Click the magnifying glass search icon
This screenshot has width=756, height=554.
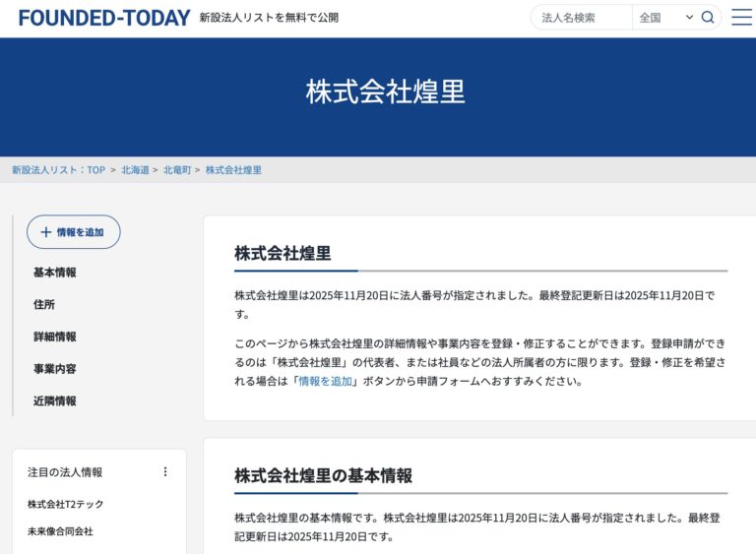pyautogui.click(x=708, y=18)
